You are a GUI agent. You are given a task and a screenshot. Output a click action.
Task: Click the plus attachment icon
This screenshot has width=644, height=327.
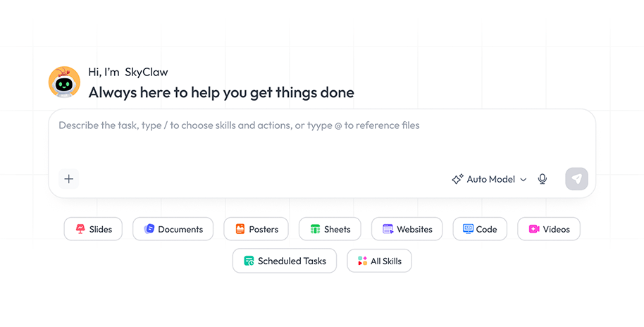(x=68, y=179)
